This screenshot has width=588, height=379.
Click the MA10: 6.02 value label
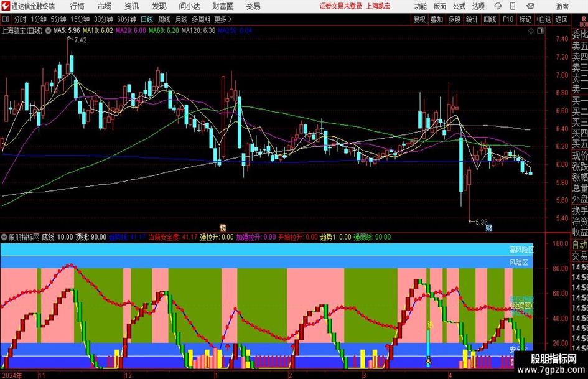click(x=98, y=30)
